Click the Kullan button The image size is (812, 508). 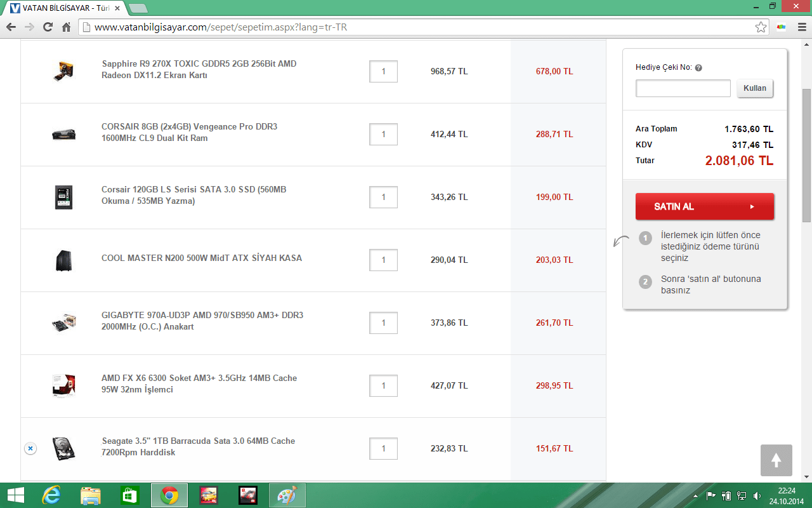(x=755, y=88)
